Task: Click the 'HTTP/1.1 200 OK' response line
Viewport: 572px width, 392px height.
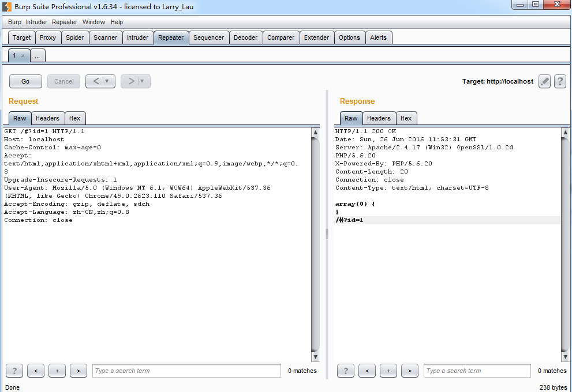Action: click(x=365, y=131)
